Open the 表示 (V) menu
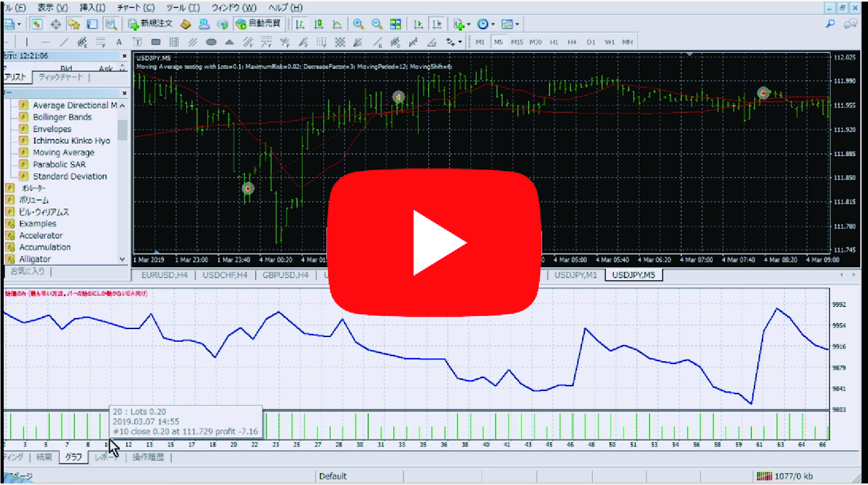Image resolution: width=868 pixels, height=485 pixels. (x=52, y=7)
